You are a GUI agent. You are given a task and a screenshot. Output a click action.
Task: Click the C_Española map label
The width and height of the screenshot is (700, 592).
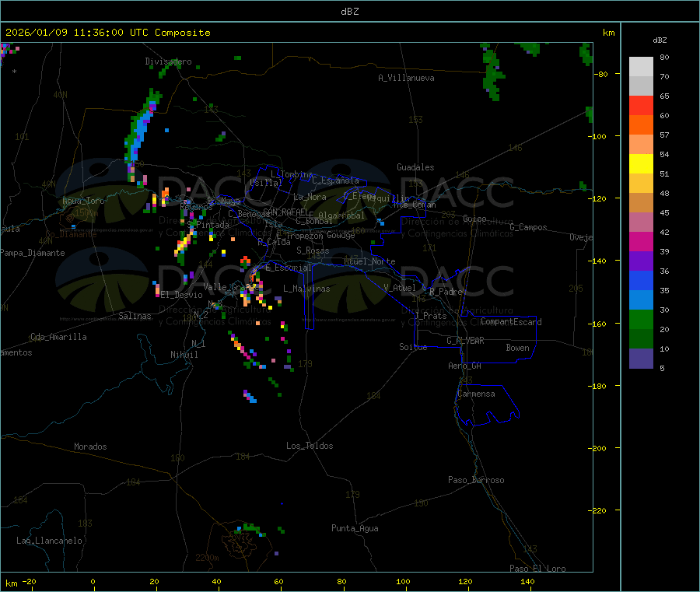pos(335,180)
